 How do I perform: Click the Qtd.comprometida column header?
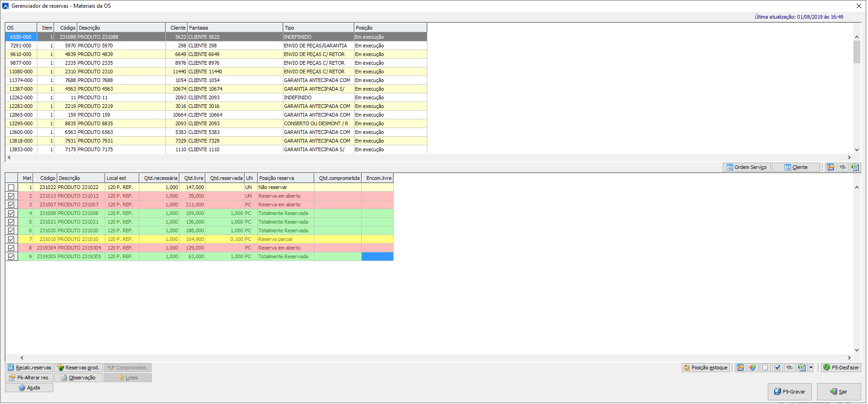pyautogui.click(x=338, y=178)
